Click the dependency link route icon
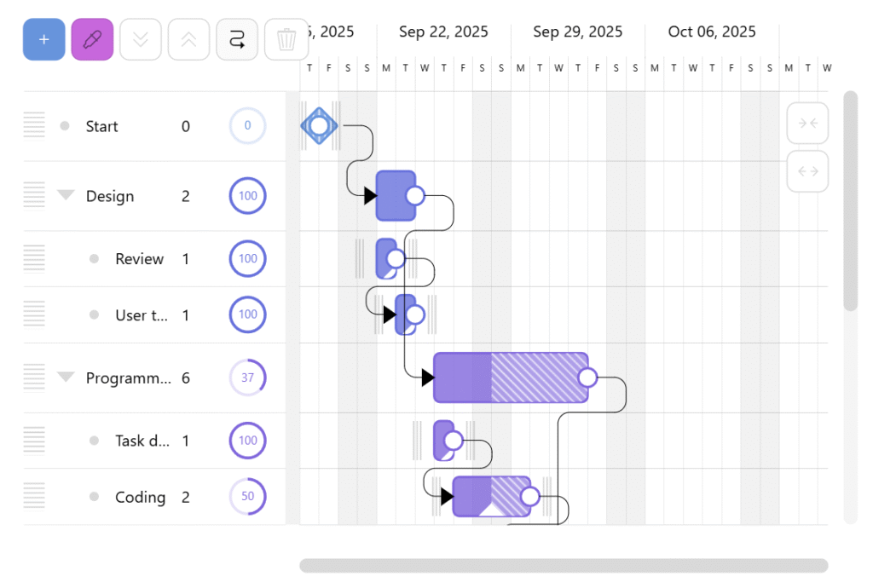The width and height of the screenshot is (873, 588). [x=237, y=40]
